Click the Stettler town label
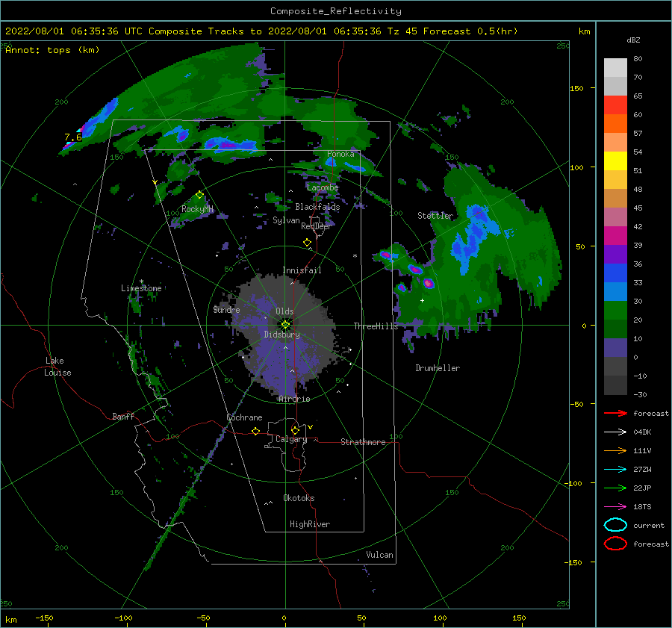672x628 pixels. pyautogui.click(x=435, y=216)
